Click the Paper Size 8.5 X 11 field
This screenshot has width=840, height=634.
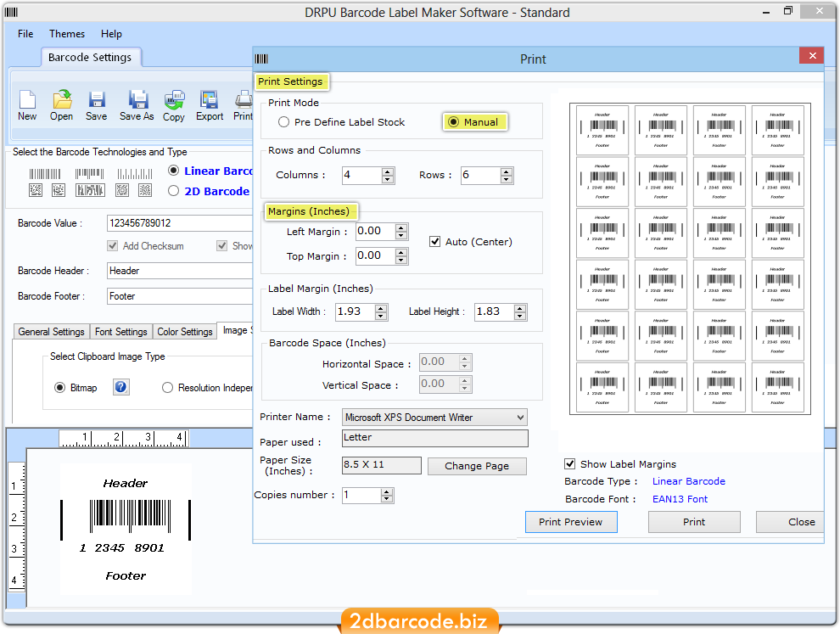pyautogui.click(x=382, y=465)
